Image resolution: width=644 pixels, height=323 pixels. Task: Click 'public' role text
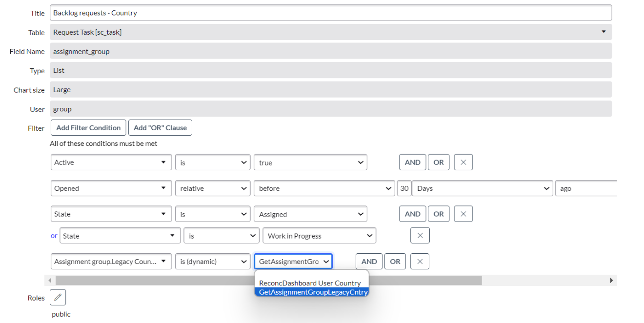pos(61,314)
